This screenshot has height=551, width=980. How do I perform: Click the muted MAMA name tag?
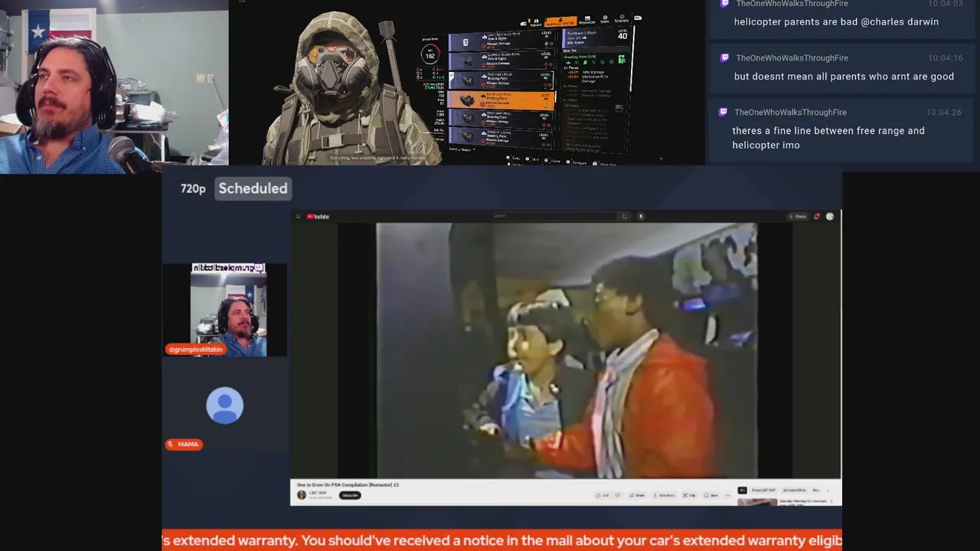pyautogui.click(x=184, y=444)
